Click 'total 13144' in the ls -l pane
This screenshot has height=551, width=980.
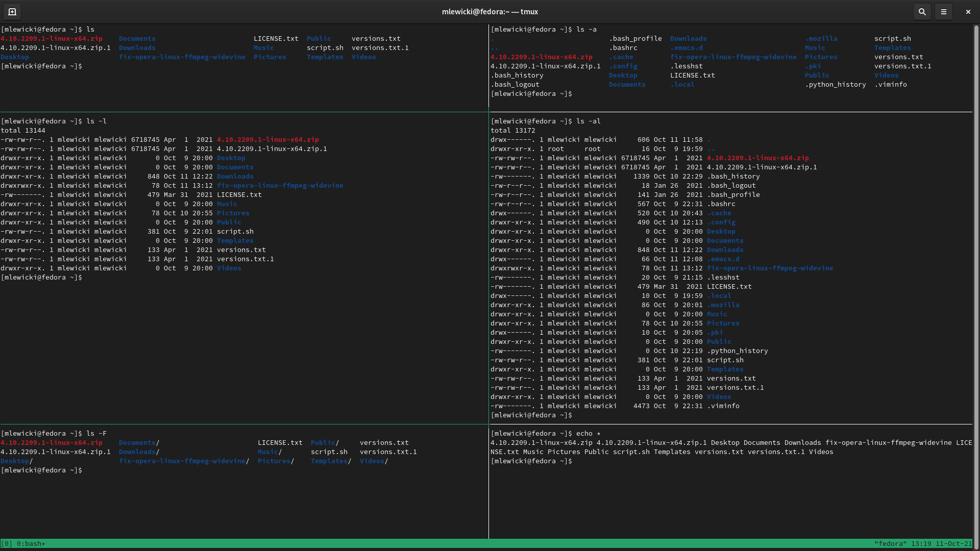point(23,131)
